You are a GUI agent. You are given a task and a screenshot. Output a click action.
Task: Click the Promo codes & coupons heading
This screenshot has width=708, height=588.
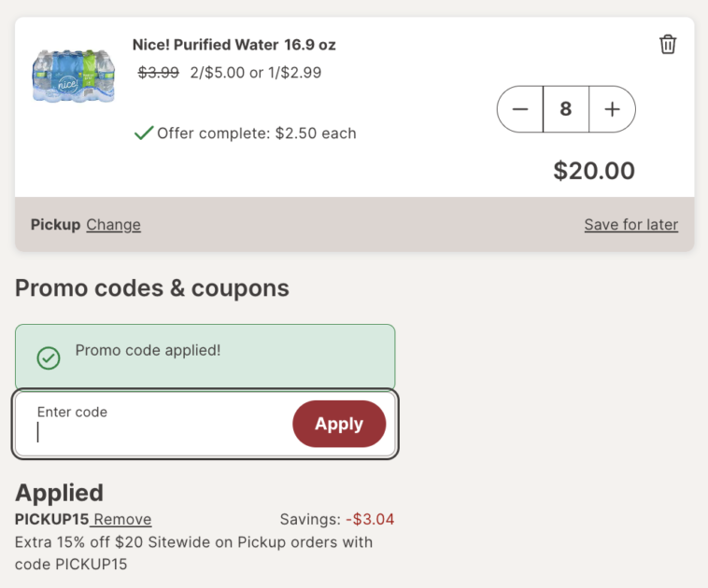click(152, 288)
